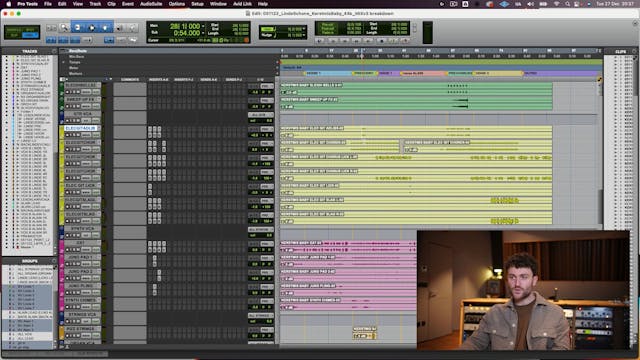Screen dimensions: 640x360
Task: Select the Pencil tool
Action: (x=133, y=28)
